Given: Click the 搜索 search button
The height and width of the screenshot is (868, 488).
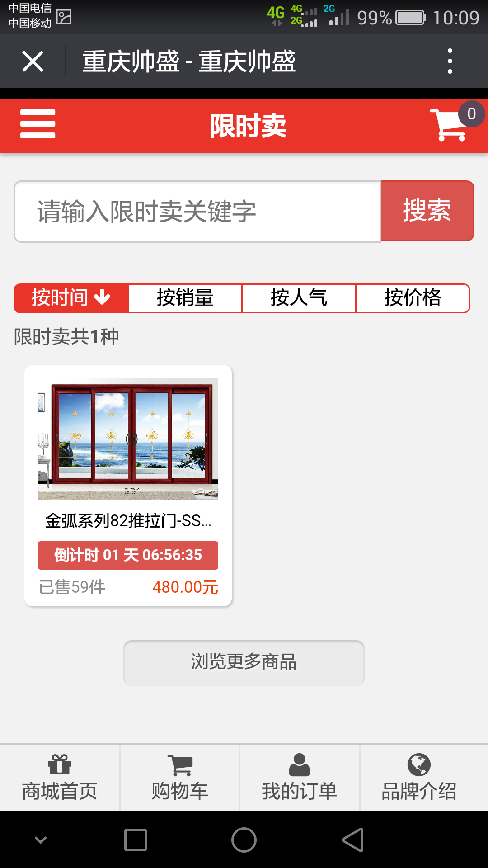Looking at the screenshot, I should point(427,211).
